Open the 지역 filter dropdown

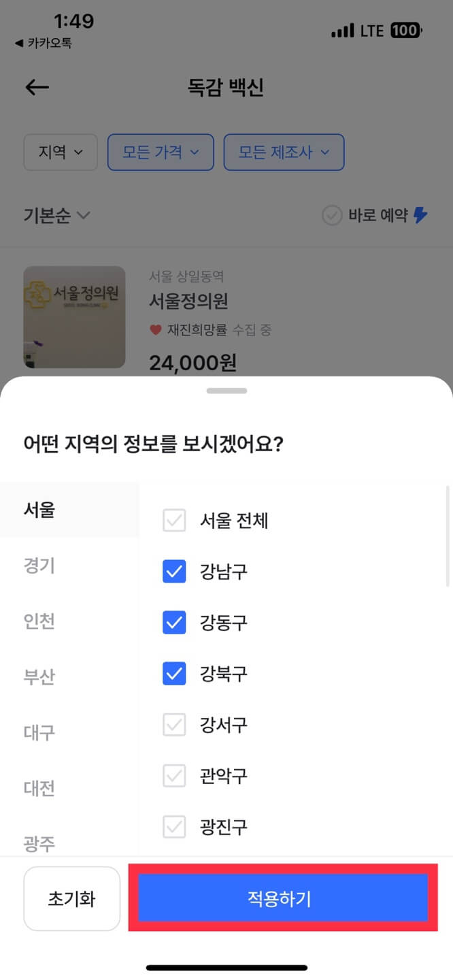[60, 152]
